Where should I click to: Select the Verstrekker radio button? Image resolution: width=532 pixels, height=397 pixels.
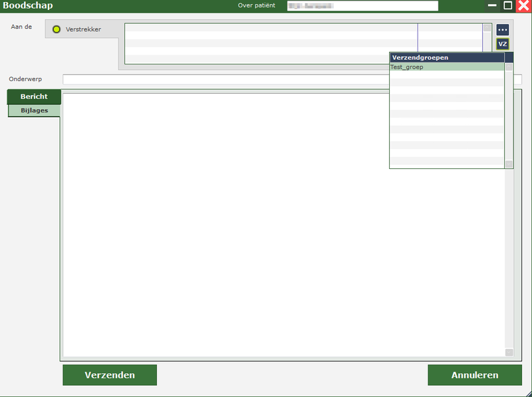point(57,30)
